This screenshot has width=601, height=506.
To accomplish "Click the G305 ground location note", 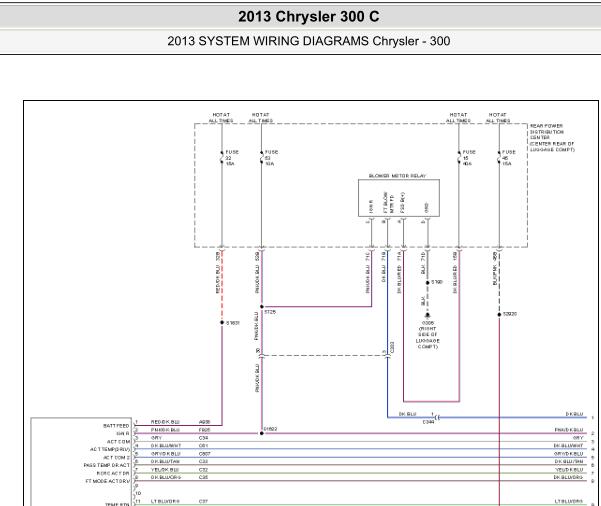I will coord(428,335).
